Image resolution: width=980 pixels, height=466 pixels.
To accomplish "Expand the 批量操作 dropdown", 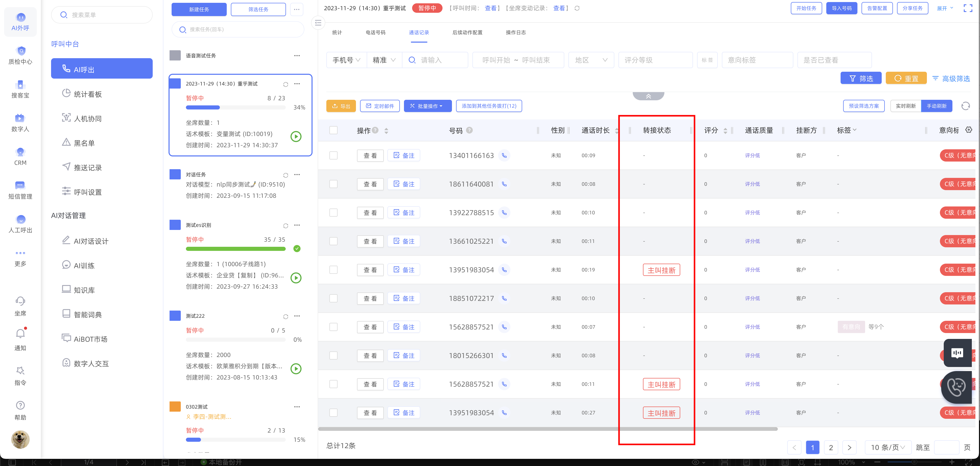I will [x=428, y=106].
